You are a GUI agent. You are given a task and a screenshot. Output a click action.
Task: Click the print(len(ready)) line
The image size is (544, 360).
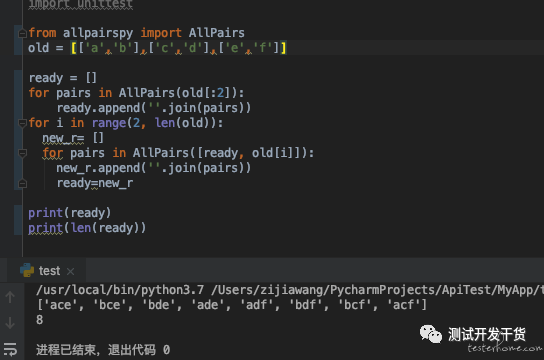pos(87,228)
